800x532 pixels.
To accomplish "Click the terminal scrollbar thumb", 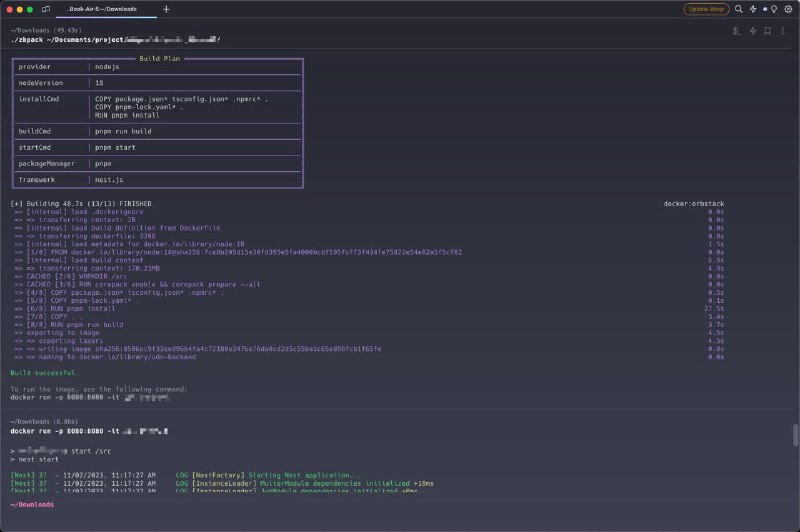I will [796, 435].
